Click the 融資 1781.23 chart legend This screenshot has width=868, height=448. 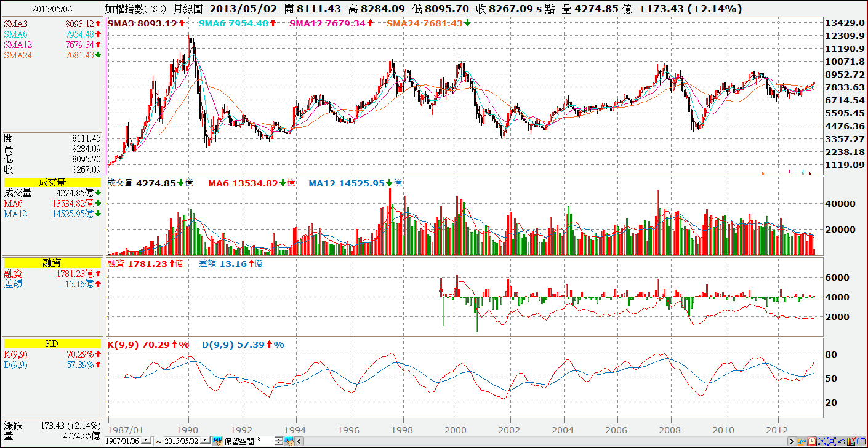[x=145, y=263]
